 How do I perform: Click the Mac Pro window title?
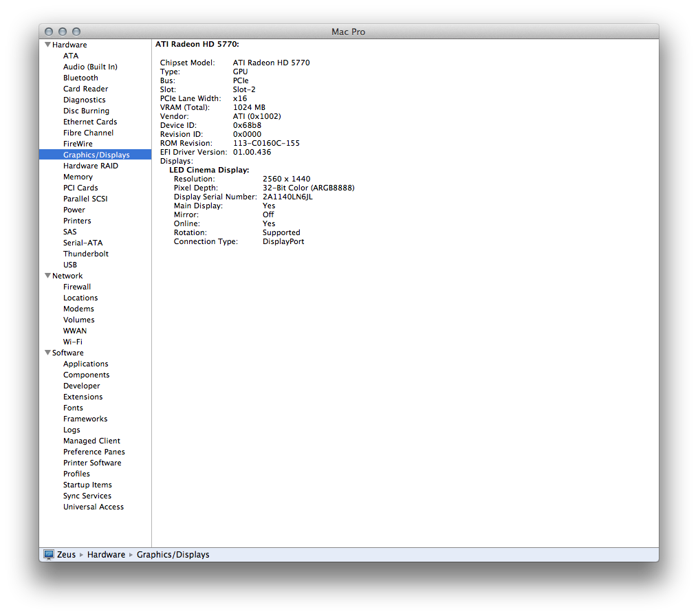(x=348, y=32)
